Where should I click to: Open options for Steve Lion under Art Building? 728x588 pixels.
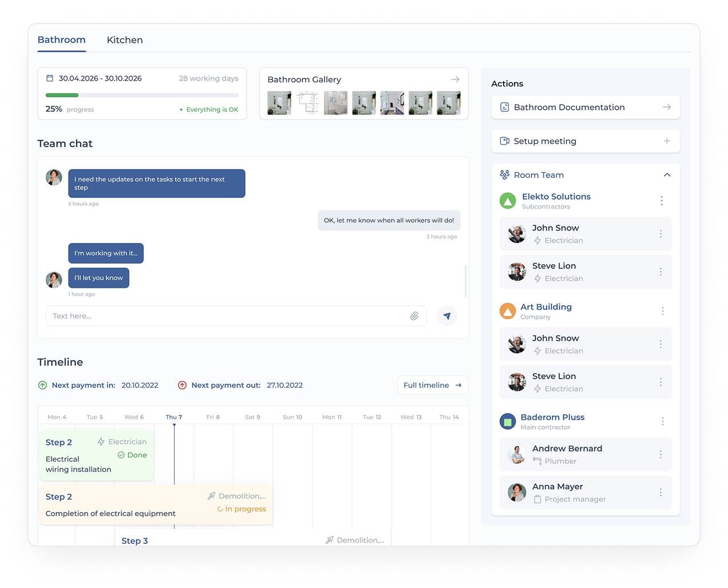[660, 382]
